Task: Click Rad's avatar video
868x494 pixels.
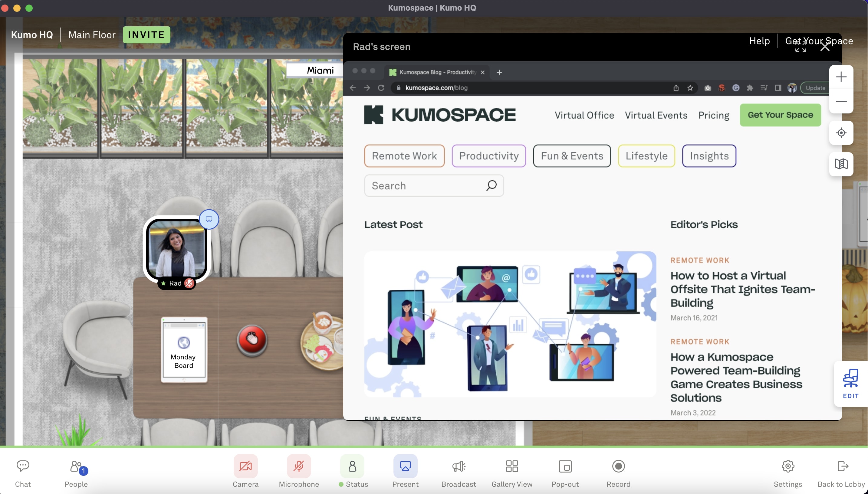Action: [176, 249]
